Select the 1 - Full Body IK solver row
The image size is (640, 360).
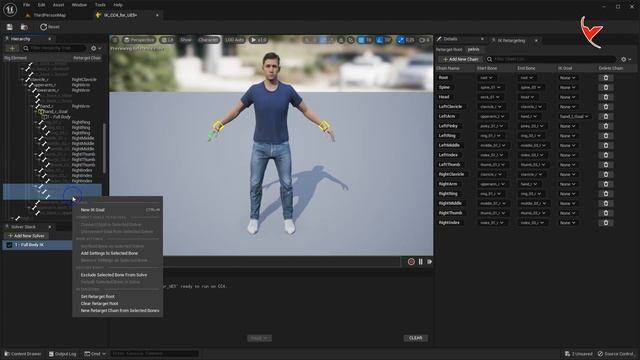[x=38, y=245]
